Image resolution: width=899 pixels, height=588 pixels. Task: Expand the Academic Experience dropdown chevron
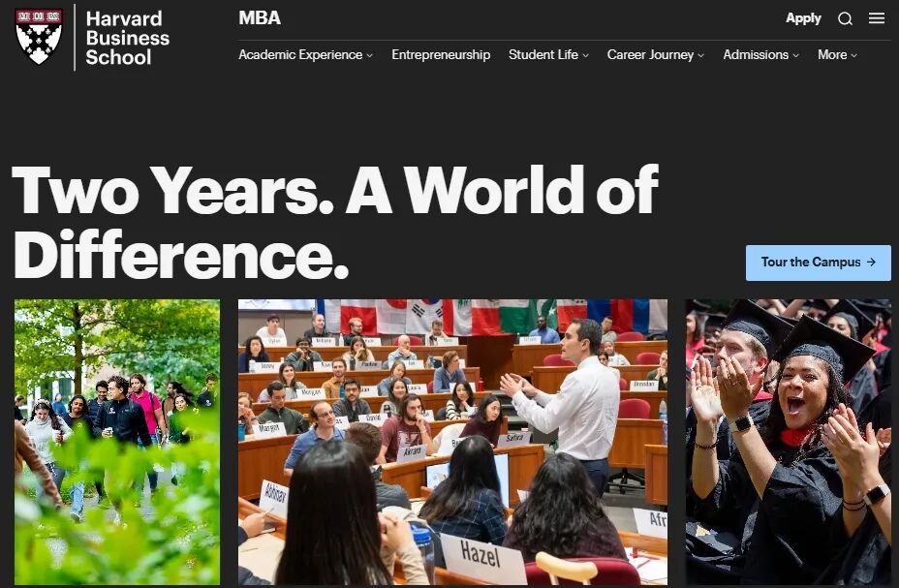[x=370, y=55]
